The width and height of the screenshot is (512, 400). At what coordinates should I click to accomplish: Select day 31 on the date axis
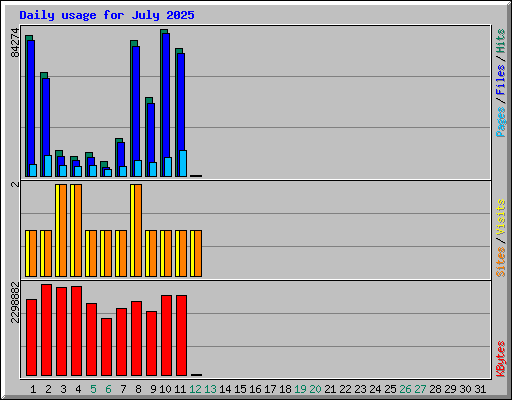(480, 389)
